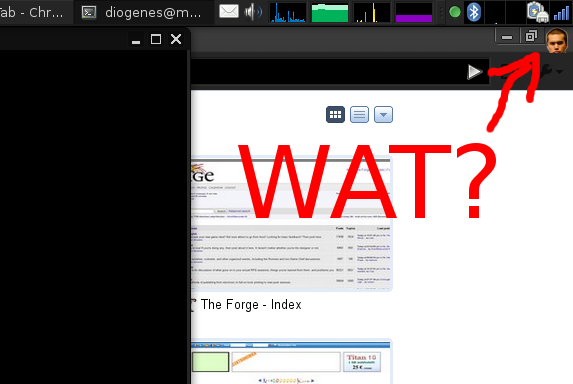This screenshot has width=573, height=384.
Task: Open the blue CPU monitor graph
Action: (288, 12)
